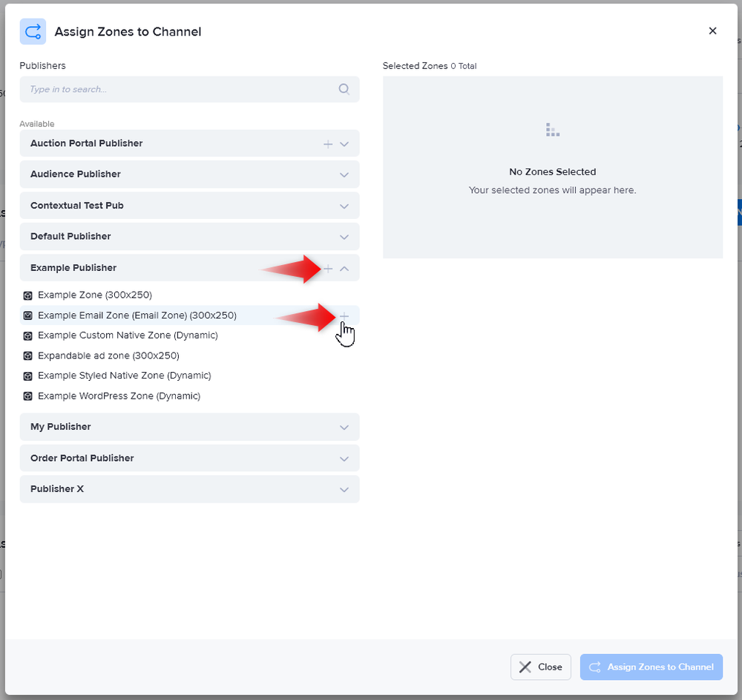Click the Contextual Test Pub label
Image resolution: width=742 pixels, height=700 pixels.
pos(76,205)
